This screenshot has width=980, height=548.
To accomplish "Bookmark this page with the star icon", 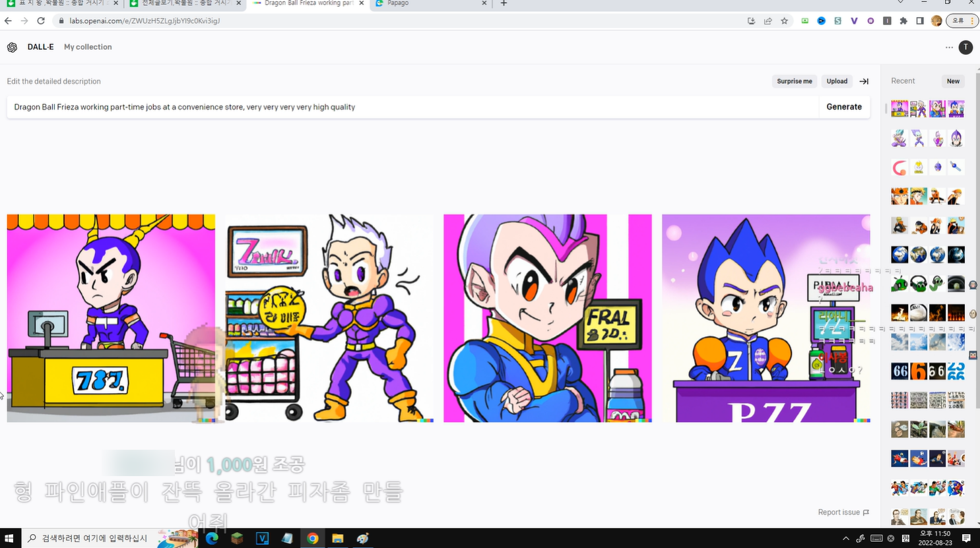I will (x=784, y=21).
